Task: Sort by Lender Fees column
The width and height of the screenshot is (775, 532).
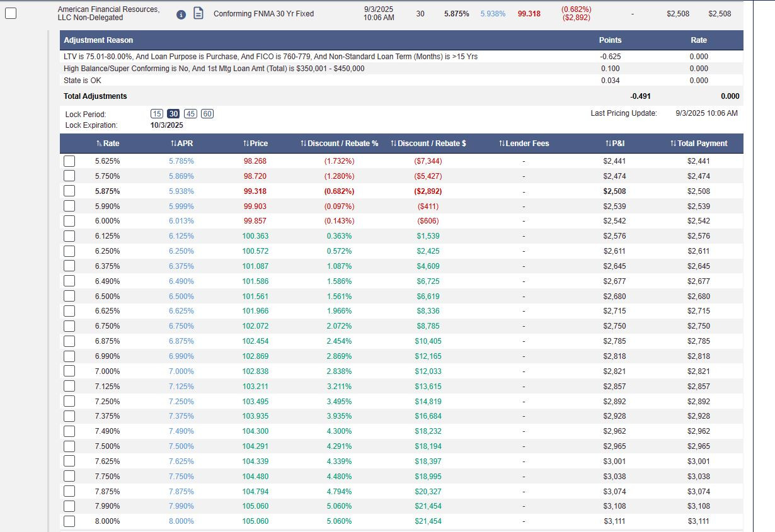Action: tap(524, 144)
